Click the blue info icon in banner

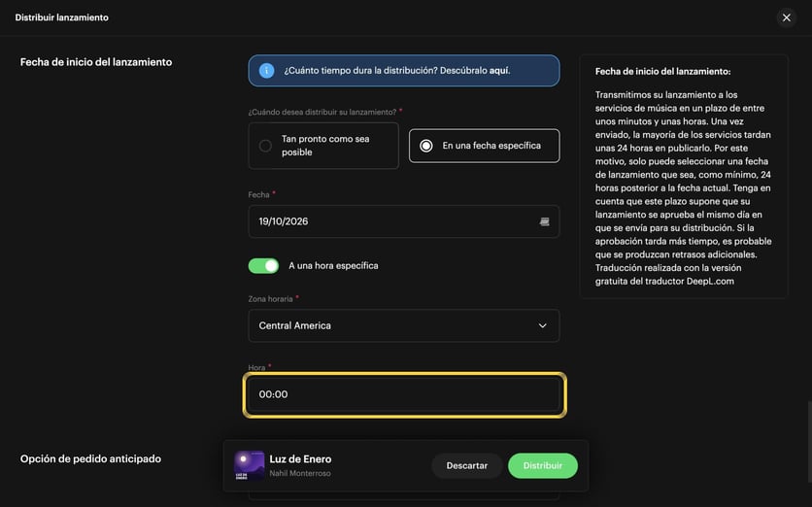click(266, 71)
